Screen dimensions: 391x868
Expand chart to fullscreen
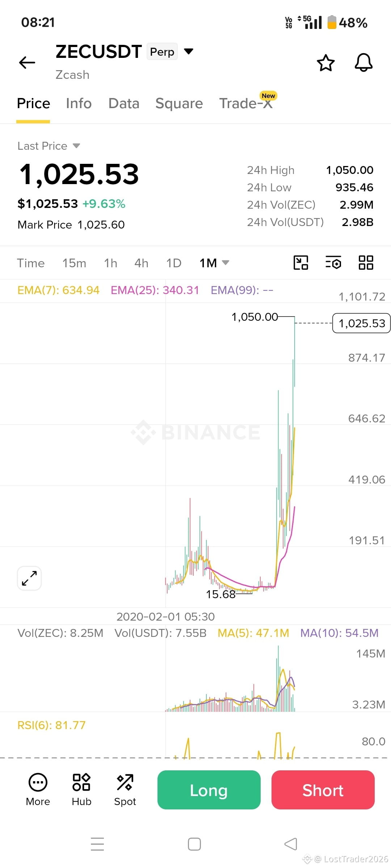tap(29, 578)
